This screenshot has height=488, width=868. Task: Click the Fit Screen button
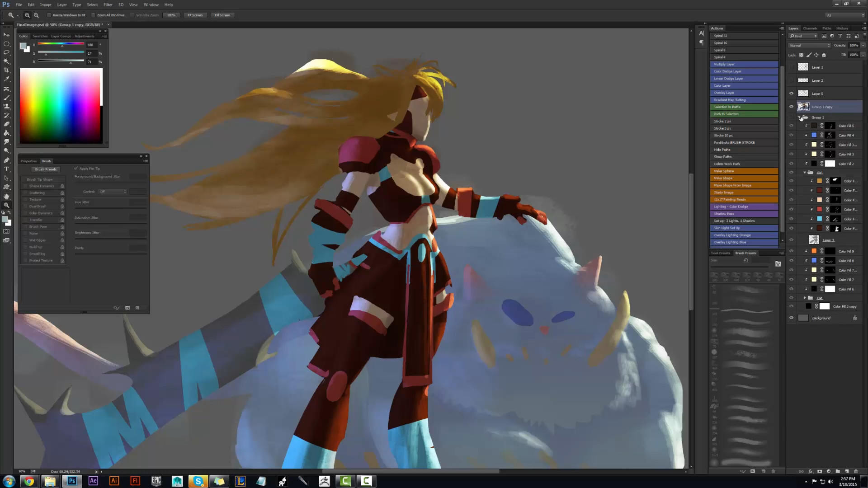[195, 15]
